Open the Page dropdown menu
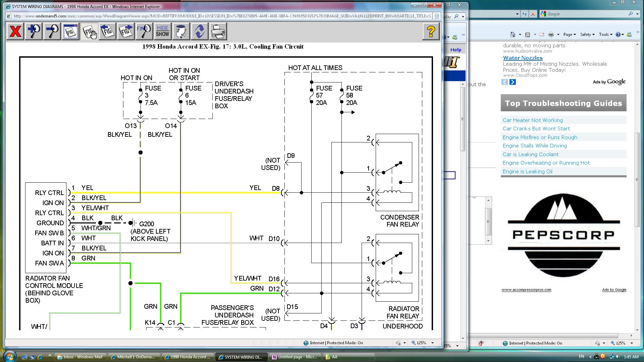Image resolution: width=644 pixels, height=362 pixels. [x=569, y=35]
